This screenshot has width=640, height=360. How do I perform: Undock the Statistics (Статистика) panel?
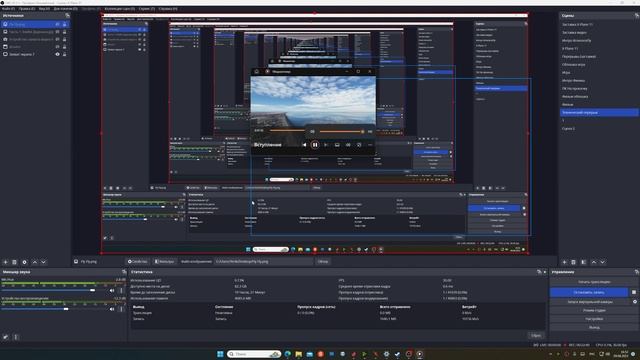click(539, 272)
